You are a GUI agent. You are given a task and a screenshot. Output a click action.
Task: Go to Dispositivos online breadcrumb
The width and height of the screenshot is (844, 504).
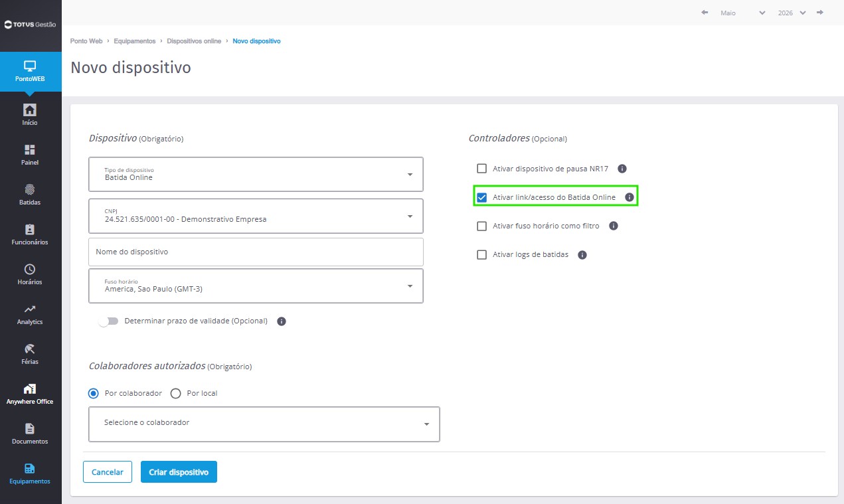click(x=194, y=41)
